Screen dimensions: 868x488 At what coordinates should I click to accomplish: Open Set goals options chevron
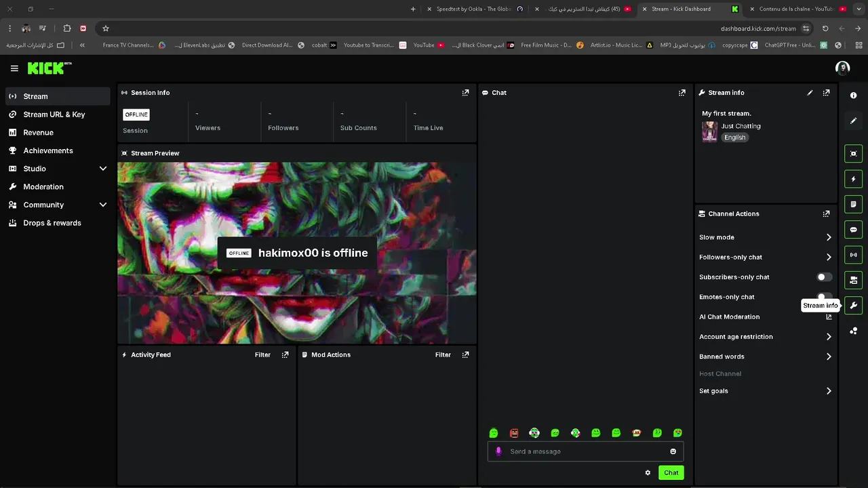pyautogui.click(x=829, y=391)
